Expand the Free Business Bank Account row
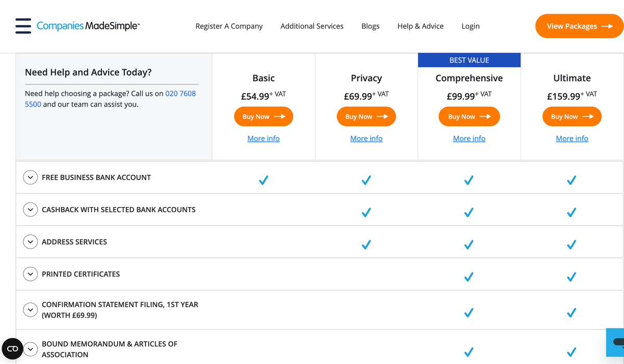The width and height of the screenshot is (624, 364). pos(30,177)
